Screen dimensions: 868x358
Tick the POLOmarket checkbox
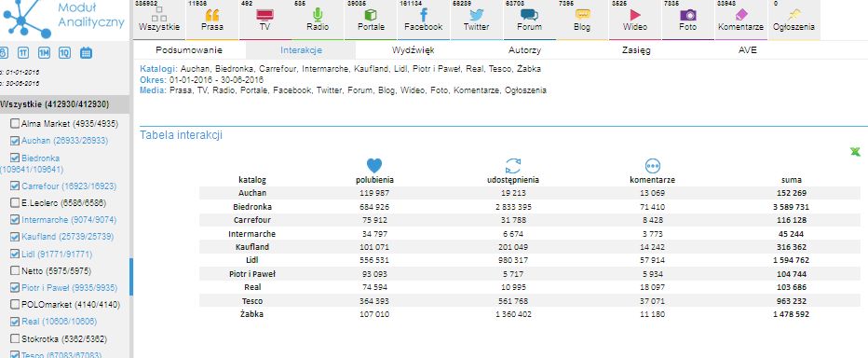pyautogui.click(x=15, y=305)
